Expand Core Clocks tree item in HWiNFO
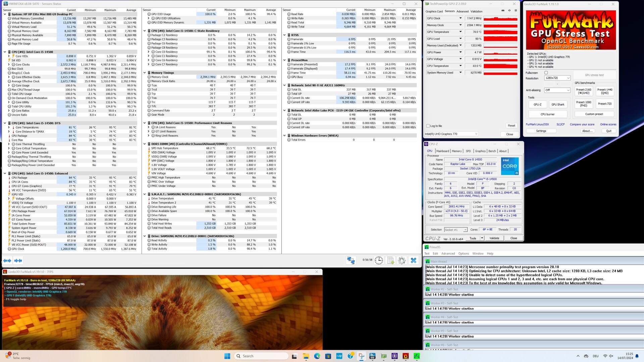Image resolution: width=644 pixels, height=362 pixels. point(9,64)
